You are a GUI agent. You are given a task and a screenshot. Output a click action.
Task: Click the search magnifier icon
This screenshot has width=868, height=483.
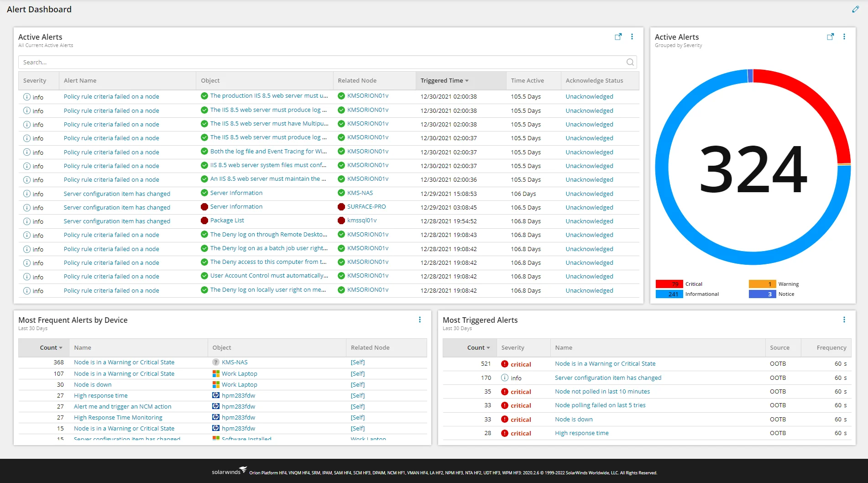pos(630,63)
